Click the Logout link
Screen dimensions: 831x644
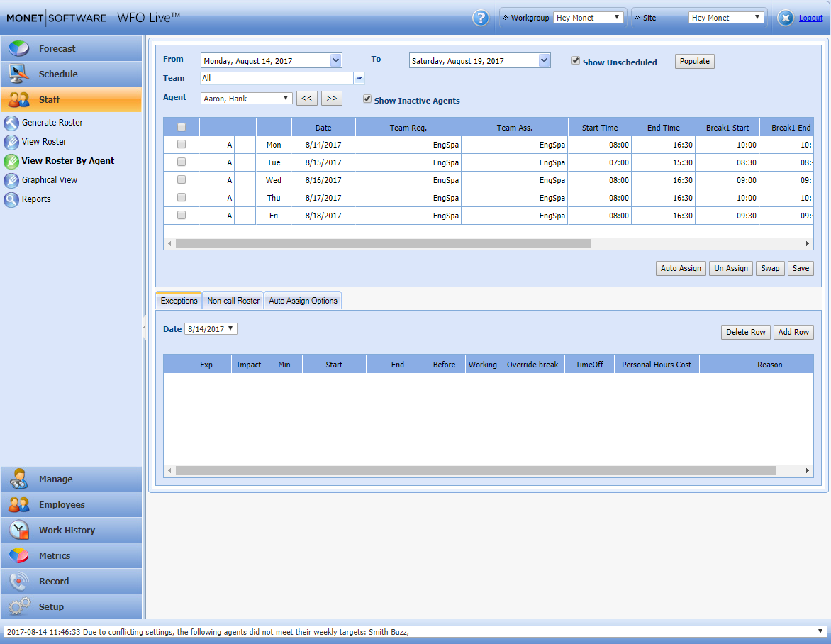click(810, 18)
